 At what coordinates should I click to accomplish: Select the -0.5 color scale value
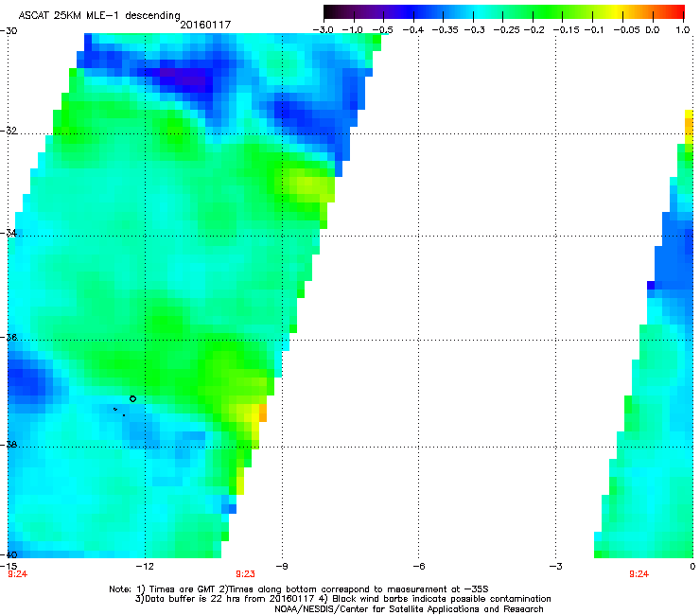click(382, 30)
